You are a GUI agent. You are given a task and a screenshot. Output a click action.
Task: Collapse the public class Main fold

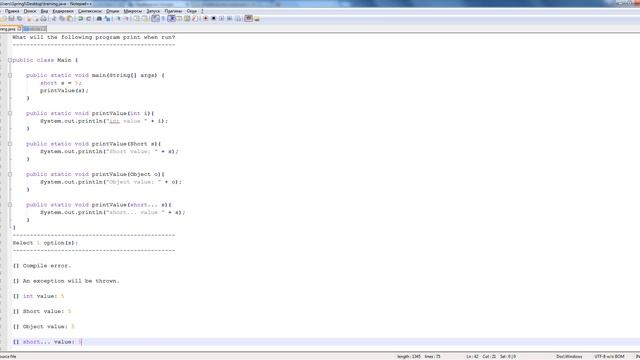pos(9,60)
